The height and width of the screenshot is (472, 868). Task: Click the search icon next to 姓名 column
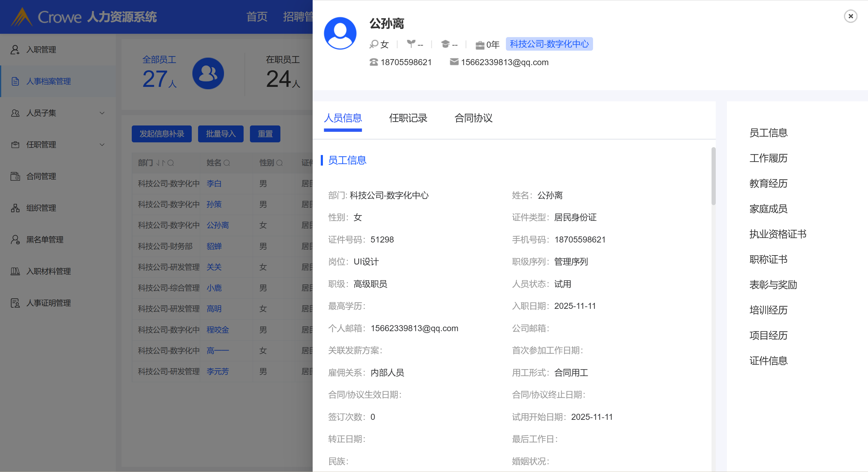[x=227, y=163]
